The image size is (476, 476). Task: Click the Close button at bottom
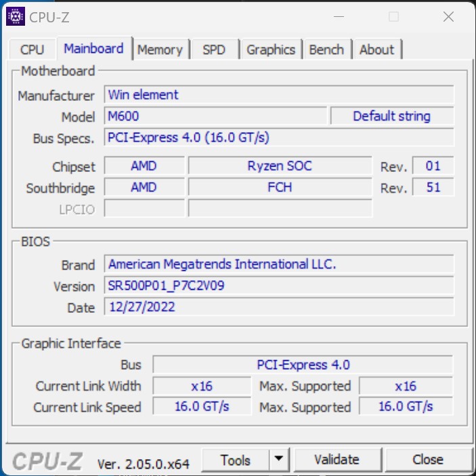(x=428, y=460)
